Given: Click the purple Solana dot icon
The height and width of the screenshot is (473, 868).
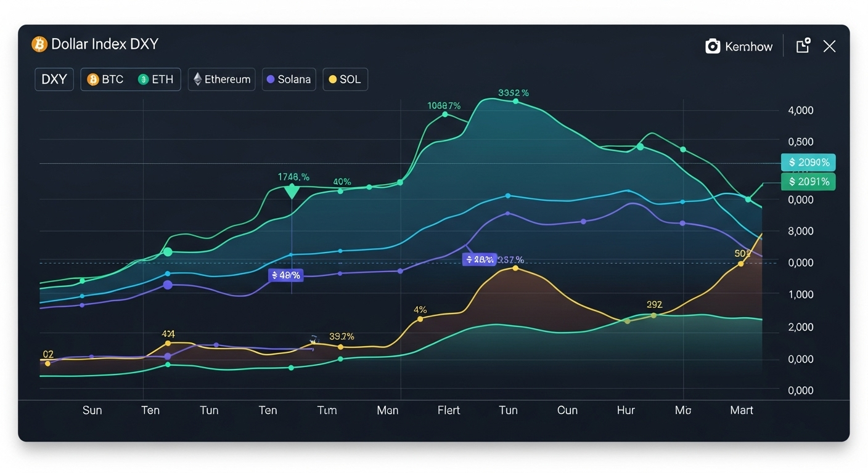Looking at the screenshot, I should point(270,79).
